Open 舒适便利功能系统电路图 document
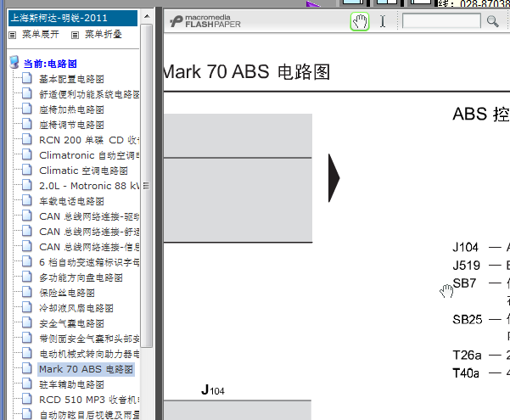 tap(89, 94)
